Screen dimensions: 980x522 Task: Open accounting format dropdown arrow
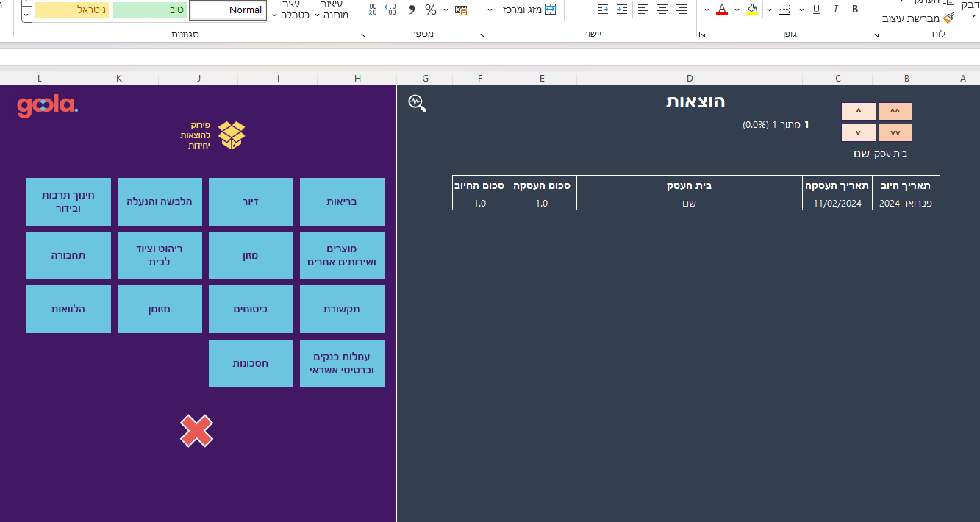446,10
